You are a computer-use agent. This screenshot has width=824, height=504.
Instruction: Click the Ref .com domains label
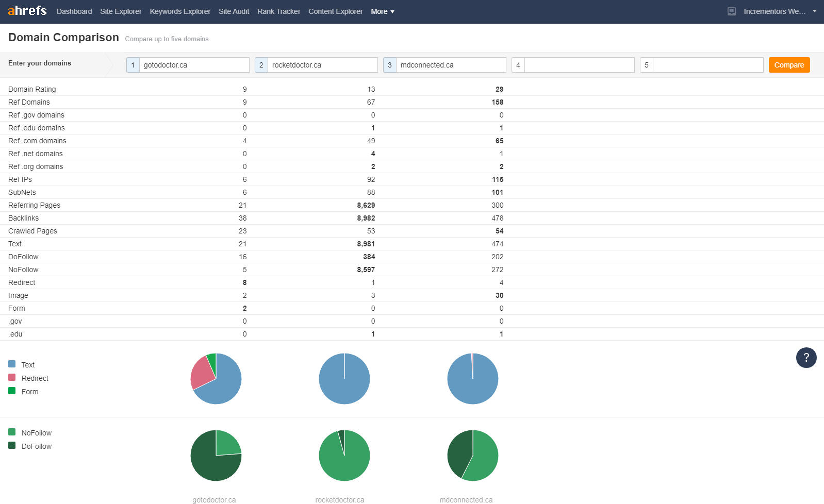[x=37, y=141]
